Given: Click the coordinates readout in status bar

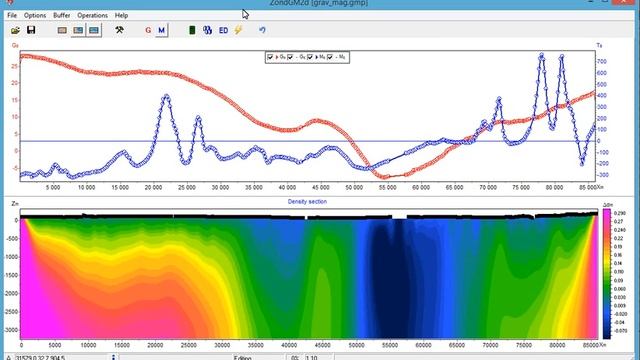Looking at the screenshot, I should (x=40, y=358).
